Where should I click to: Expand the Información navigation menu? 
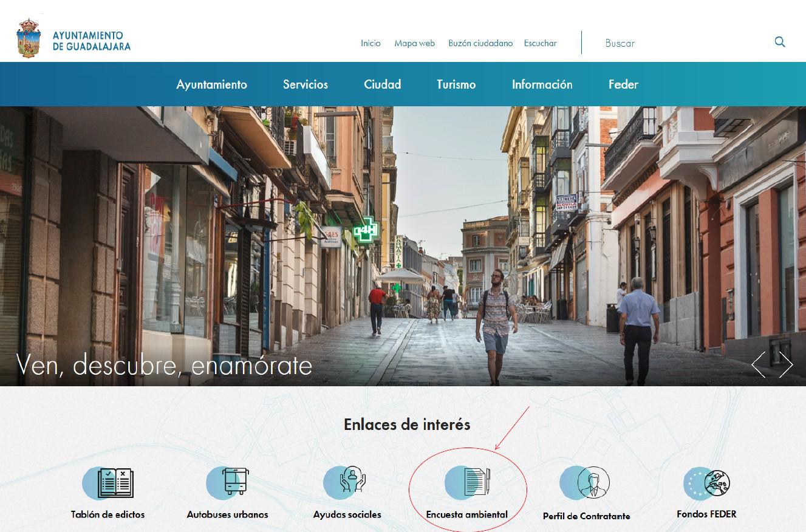(542, 84)
